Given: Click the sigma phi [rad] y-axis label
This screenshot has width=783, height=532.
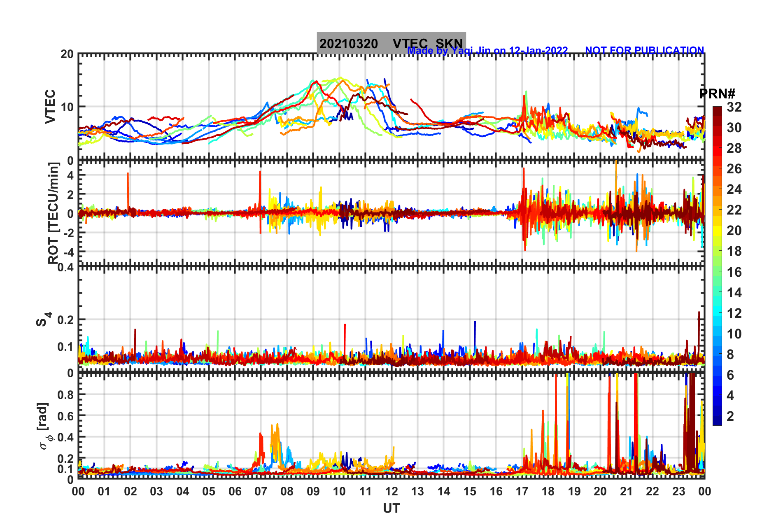Looking at the screenshot, I should [44, 426].
